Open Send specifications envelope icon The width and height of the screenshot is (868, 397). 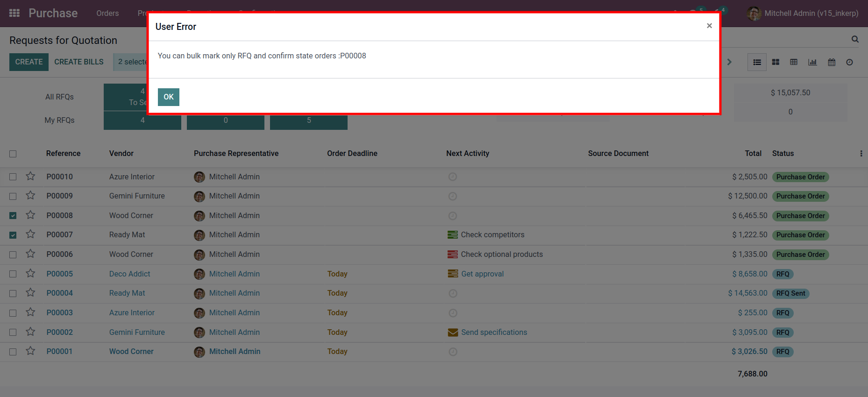453,332
